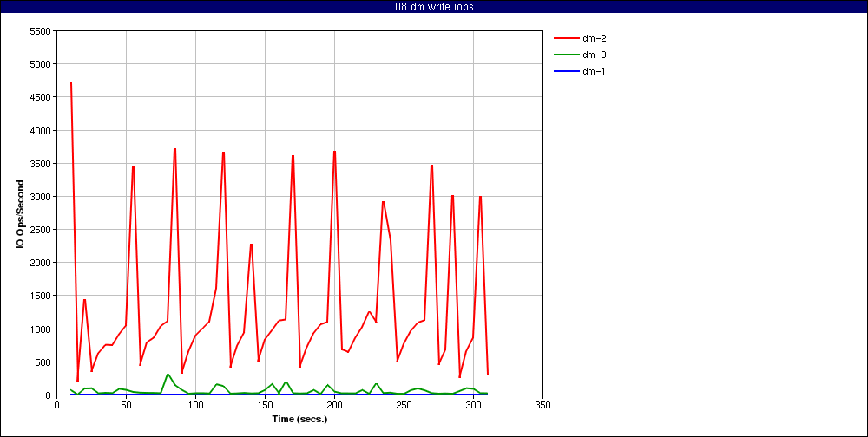
Task: Click the 'Time (secs.)' x-axis label
Action: pos(299,419)
